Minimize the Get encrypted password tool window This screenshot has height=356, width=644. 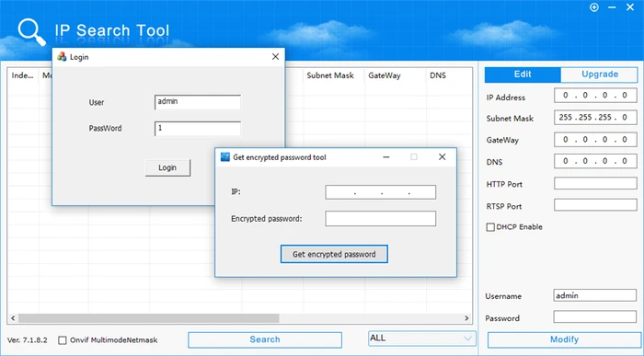tap(386, 157)
